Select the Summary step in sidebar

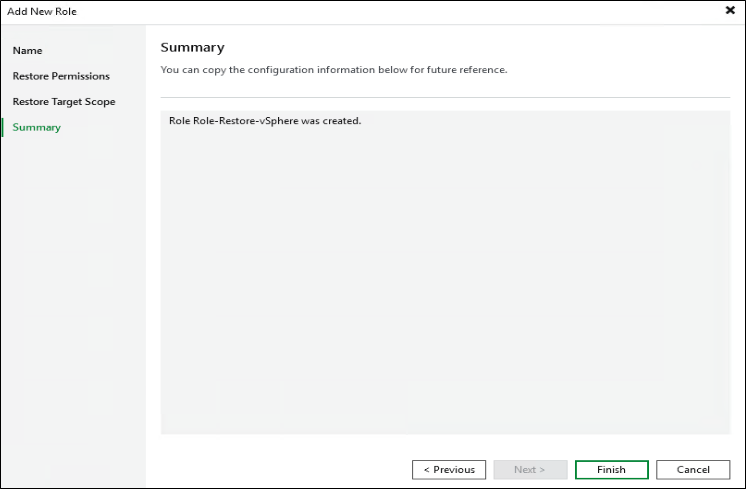click(x=37, y=127)
